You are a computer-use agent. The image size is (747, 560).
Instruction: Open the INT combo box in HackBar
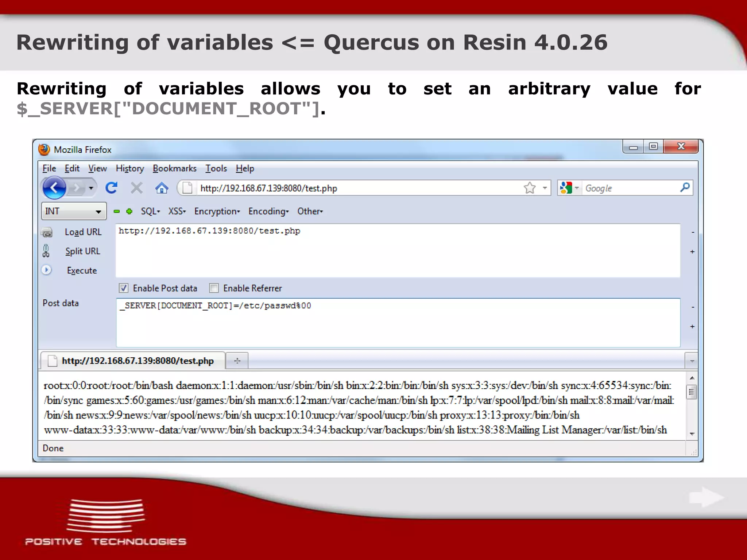(x=74, y=211)
